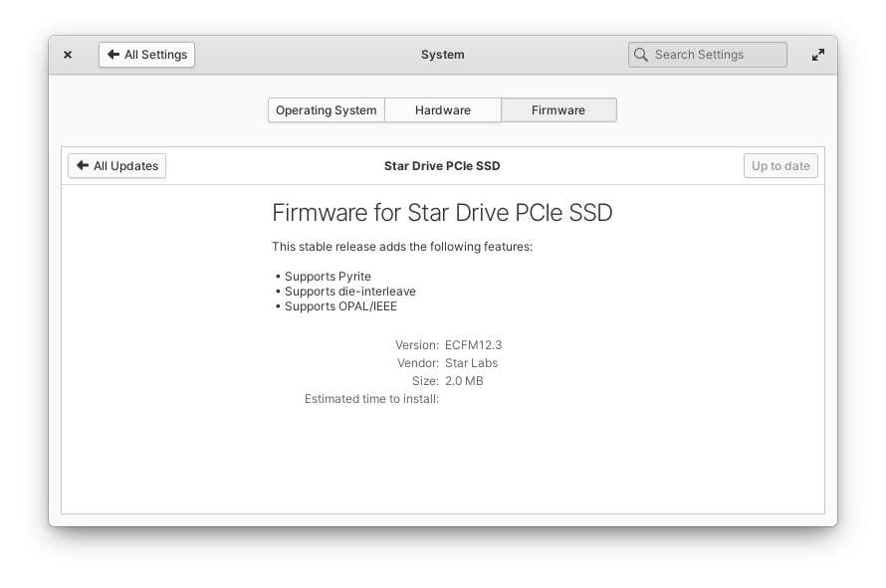
Task: Click the 2.0 MB size value
Action: pos(464,381)
